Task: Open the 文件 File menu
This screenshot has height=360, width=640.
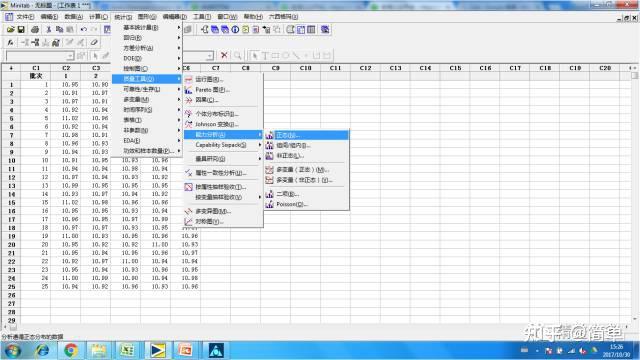Action: (25, 17)
